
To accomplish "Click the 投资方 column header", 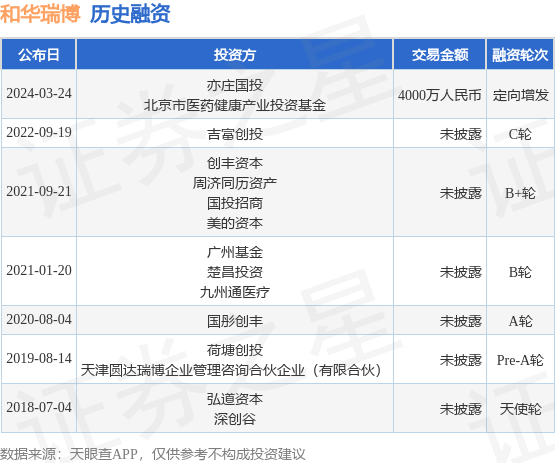I will 235,55.
